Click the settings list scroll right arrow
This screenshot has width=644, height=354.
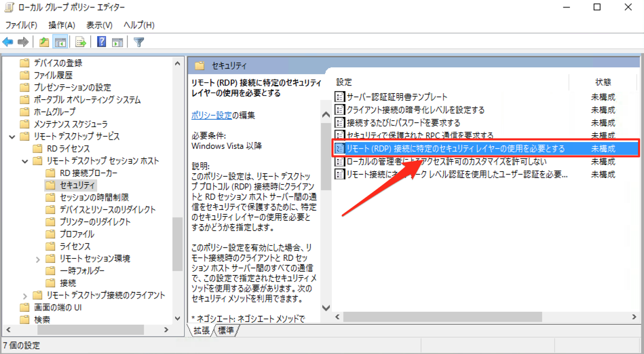click(x=634, y=317)
